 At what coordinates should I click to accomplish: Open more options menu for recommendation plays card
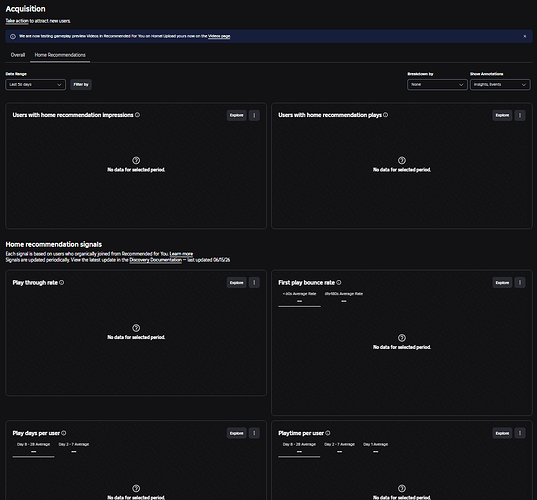click(x=520, y=115)
